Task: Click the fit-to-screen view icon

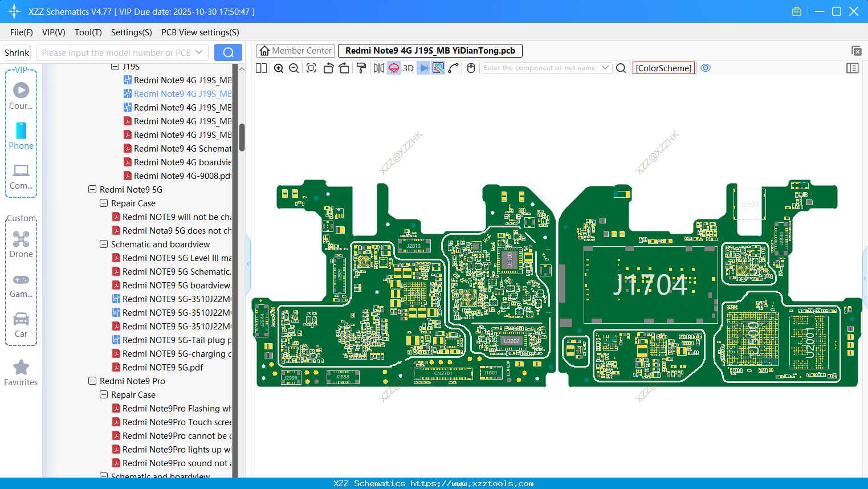Action: click(311, 68)
